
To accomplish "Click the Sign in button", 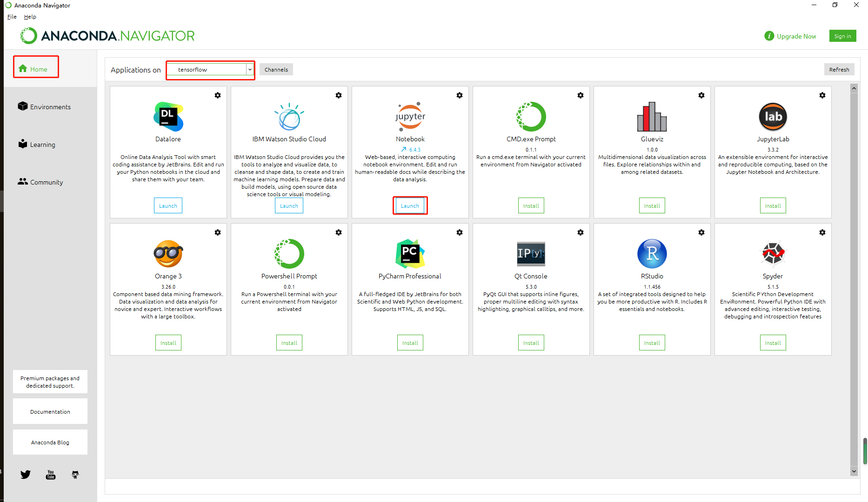I will [x=842, y=36].
